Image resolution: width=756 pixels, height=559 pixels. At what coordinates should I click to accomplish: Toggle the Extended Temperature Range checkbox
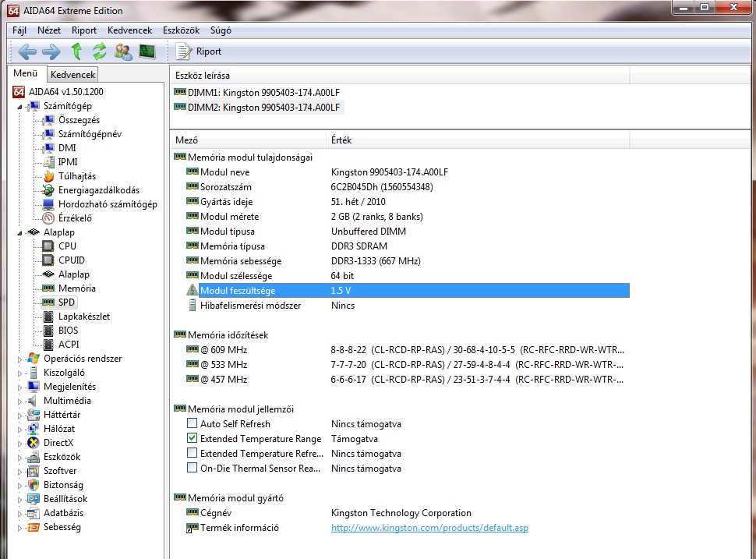point(192,438)
